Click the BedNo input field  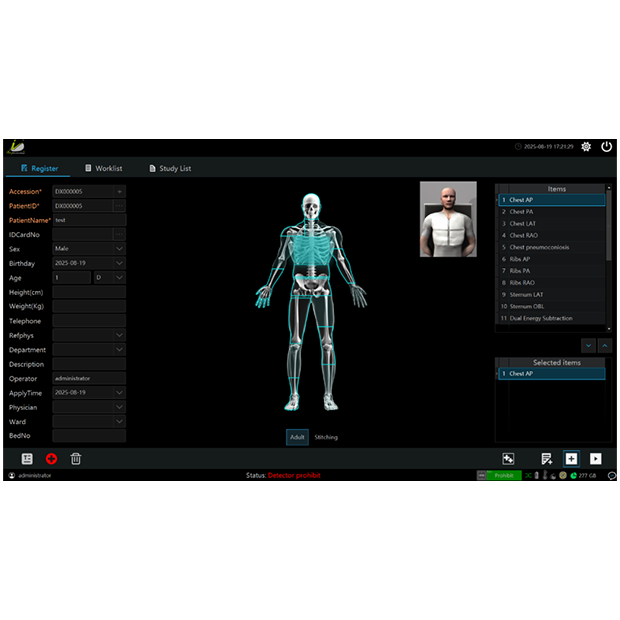coord(89,436)
